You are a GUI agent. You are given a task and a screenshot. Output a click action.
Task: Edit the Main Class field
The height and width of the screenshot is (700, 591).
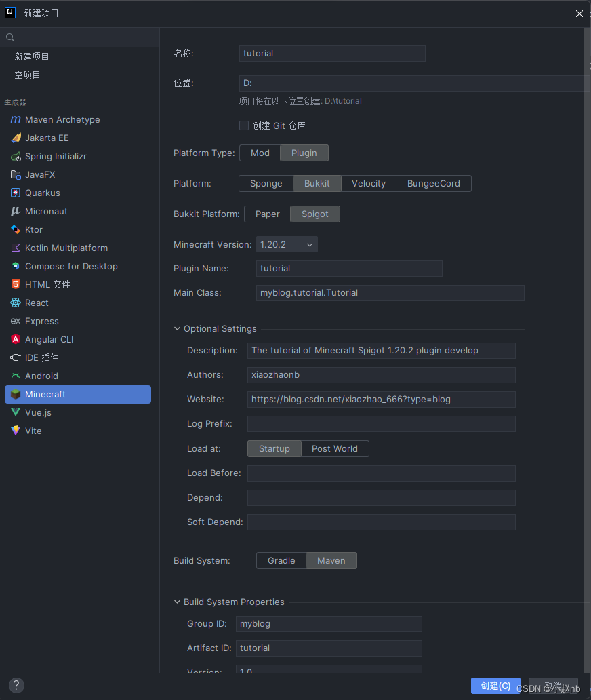390,293
